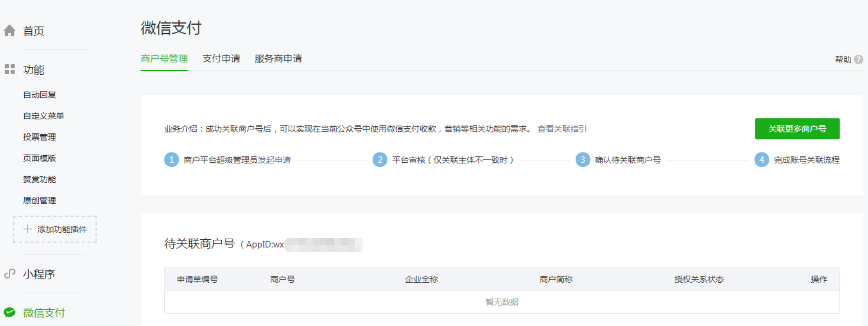Click the home icon in the sidebar

point(9,31)
